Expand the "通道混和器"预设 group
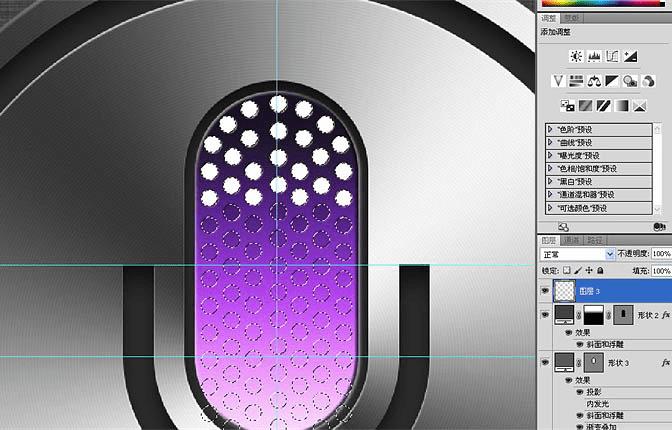The width and height of the screenshot is (672, 430). [550, 195]
